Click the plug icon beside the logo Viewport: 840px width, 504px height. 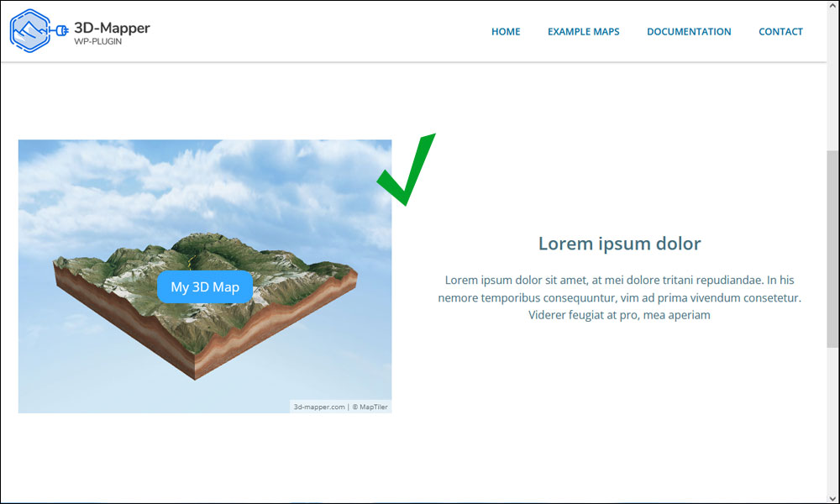pos(60,30)
